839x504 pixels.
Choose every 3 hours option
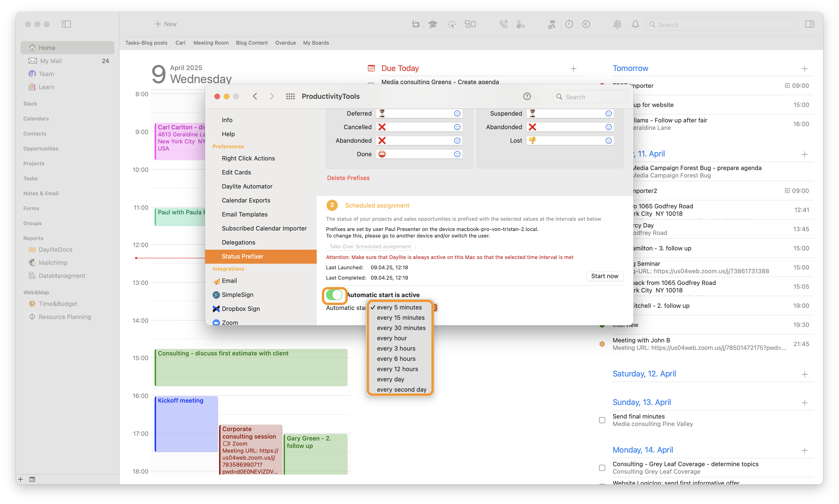coord(400,348)
